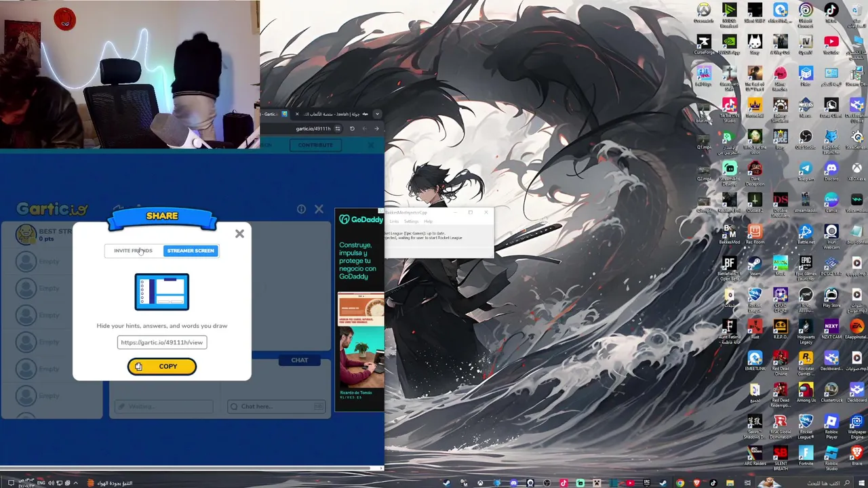868x488 pixels.
Task: Open Epic Games Launcher shortcut
Action: (x=806, y=268)
